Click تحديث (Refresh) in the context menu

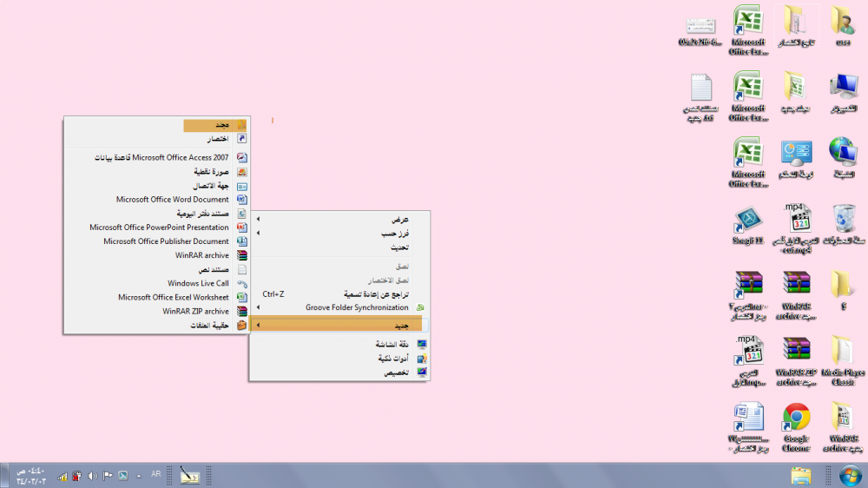(339, 247)
